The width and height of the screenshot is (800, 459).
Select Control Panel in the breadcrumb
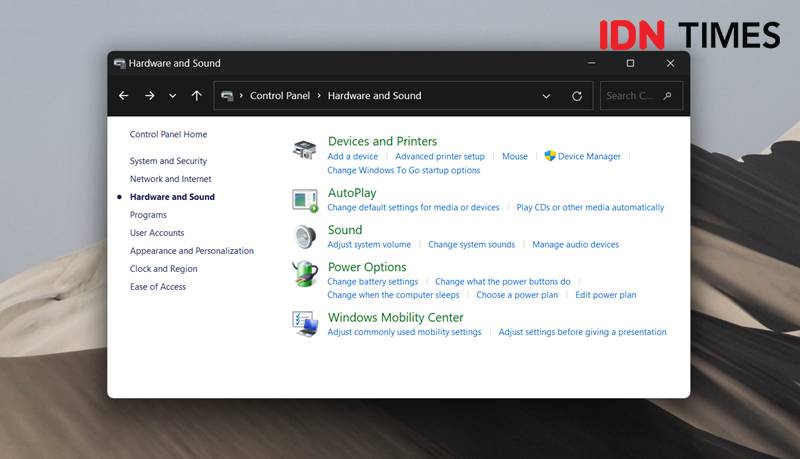coord(280,95)
